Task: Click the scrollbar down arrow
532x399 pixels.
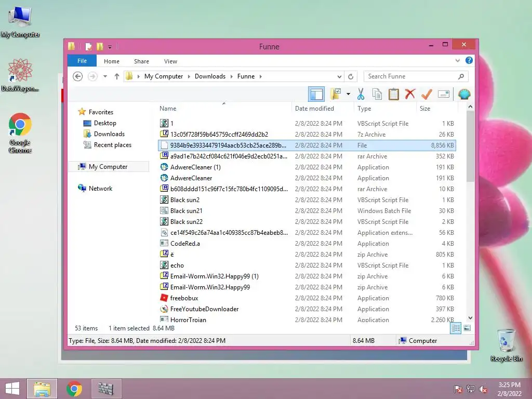Action: pos(470,318)
